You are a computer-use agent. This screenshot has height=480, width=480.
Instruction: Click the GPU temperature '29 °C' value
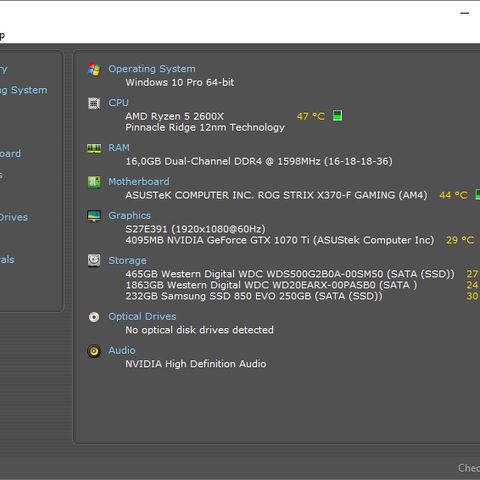tap(460, 240)
